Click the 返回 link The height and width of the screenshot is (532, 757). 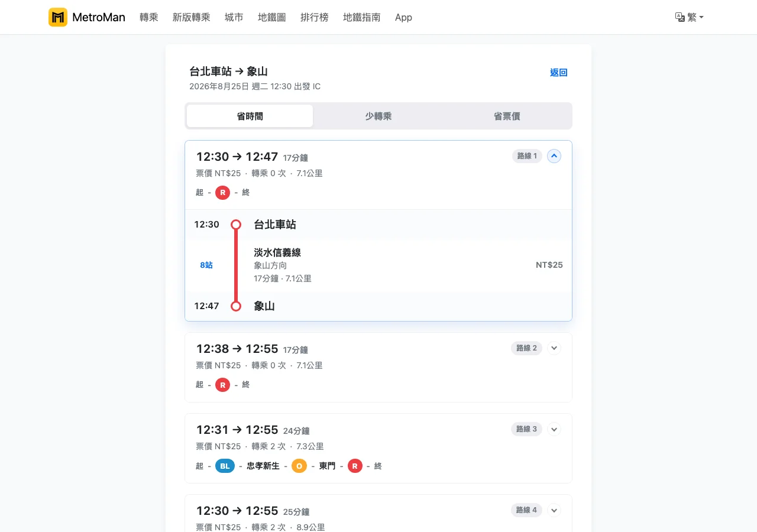(559, 73)
